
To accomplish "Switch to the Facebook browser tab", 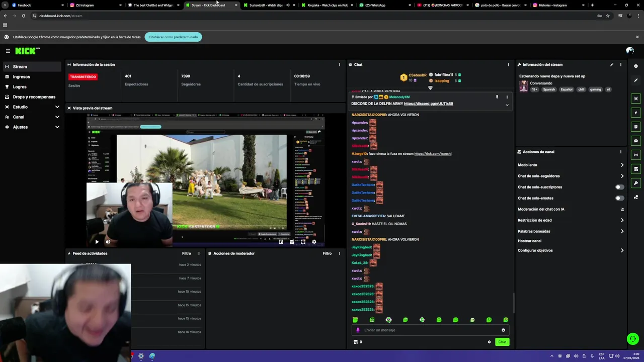I will [x=38, y=5].
